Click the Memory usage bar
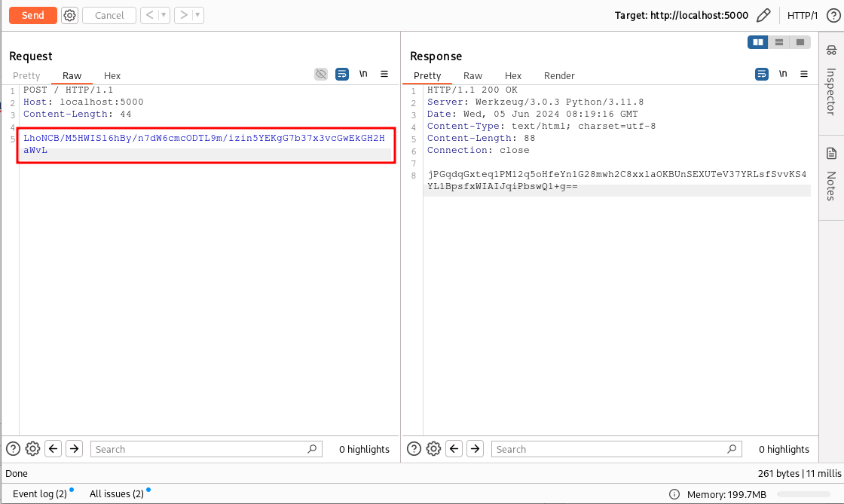Screen dimensions: 844x504 [804, 495]
